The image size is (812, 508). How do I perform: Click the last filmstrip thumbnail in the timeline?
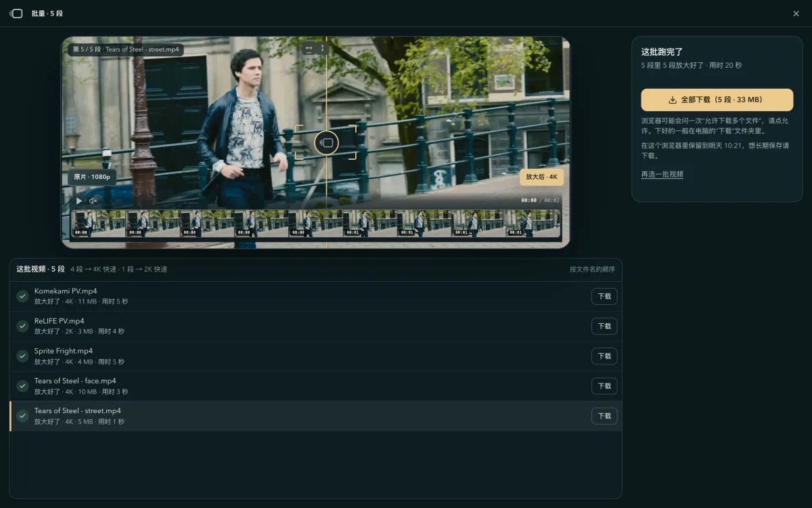pos(534,224)
